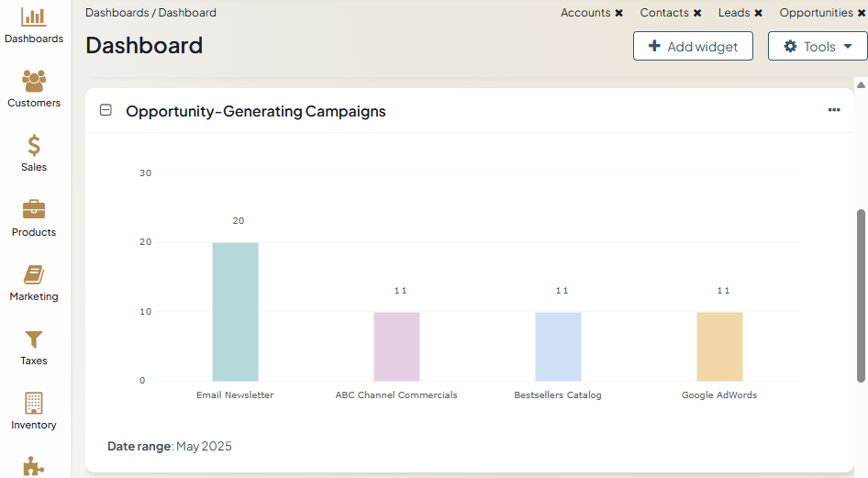
Task: Open the Marketing book icon
Action: tap(34, 274)
